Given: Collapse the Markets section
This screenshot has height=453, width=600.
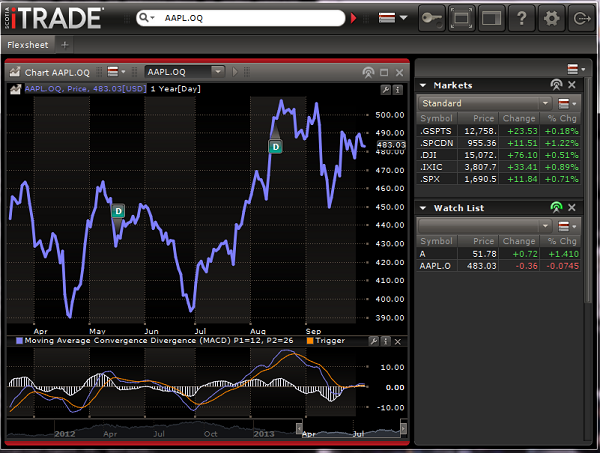Looking at the screenshot, I should coord(423,85).
